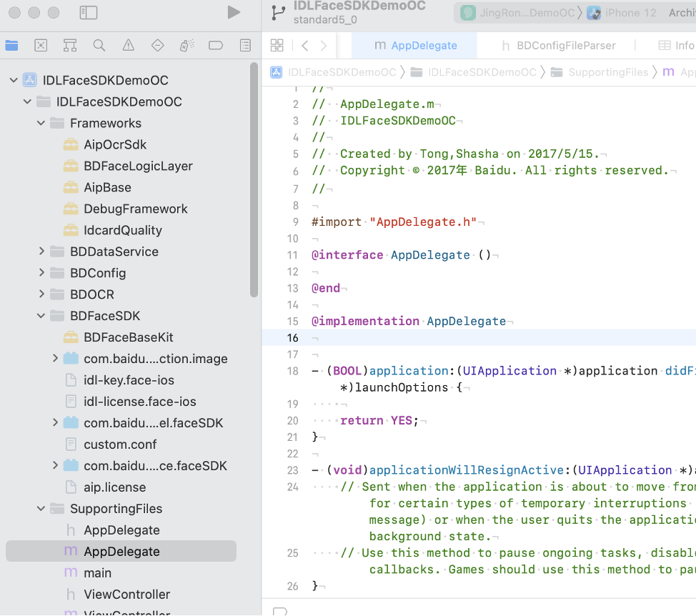Click SupportingFiles in the jump bar
The width and height of the screenshot is (696, 616).
click(600, 72)
